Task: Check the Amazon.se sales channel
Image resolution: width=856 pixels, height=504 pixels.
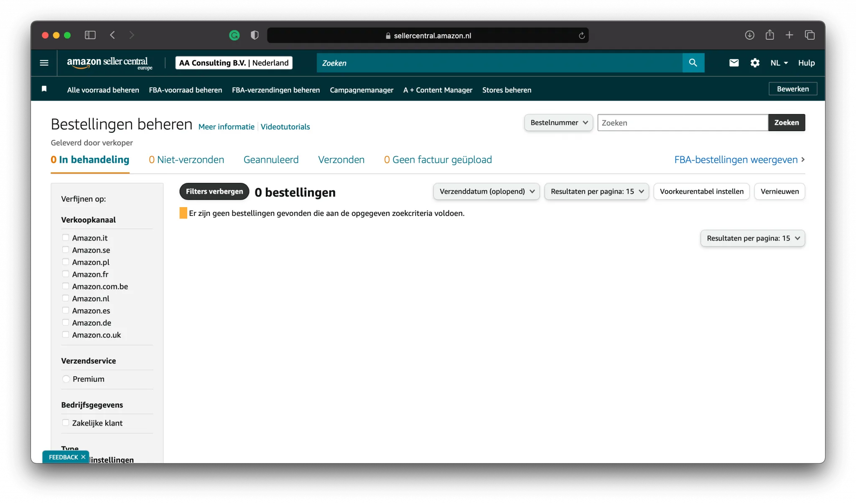Action: [x=66, y=250]
